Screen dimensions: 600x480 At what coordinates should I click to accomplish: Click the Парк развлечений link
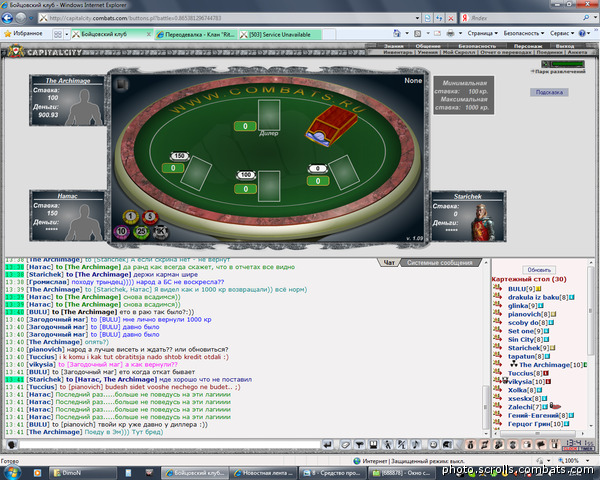(x=558, y=71)
